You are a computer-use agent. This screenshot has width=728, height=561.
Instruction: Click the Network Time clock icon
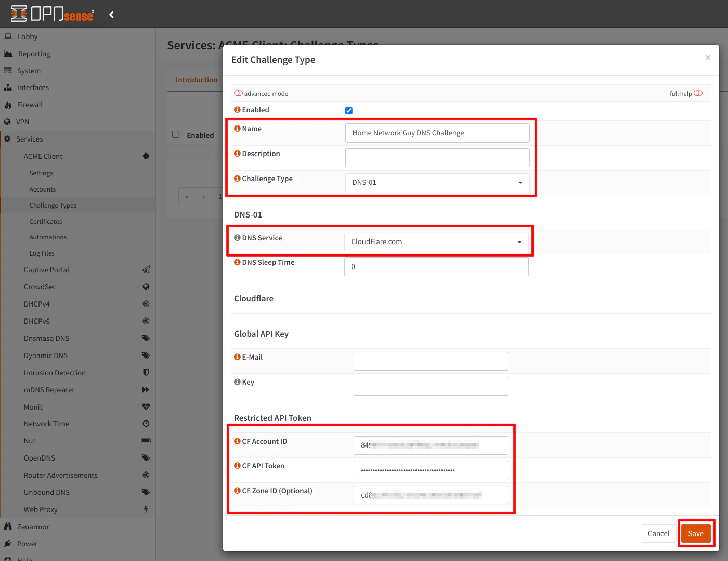(146, 424)
